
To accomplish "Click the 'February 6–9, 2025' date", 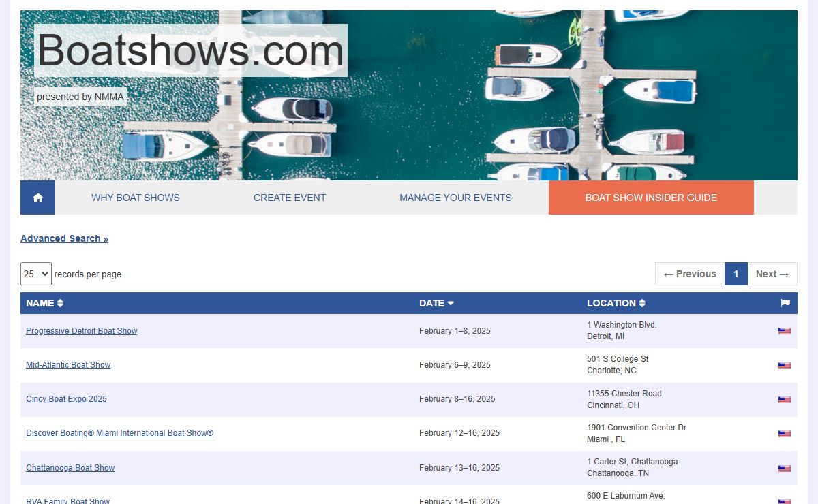I will pyautogui.click(x=455, y=365).
